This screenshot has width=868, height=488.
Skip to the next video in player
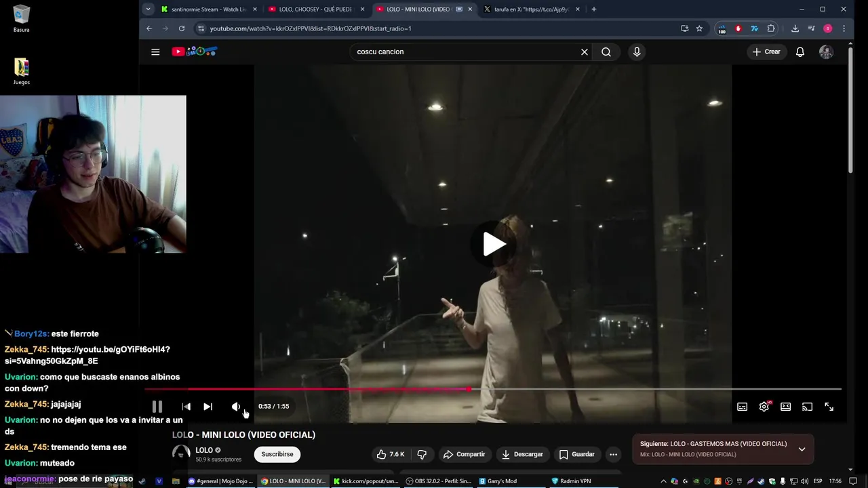coord(208,407)
